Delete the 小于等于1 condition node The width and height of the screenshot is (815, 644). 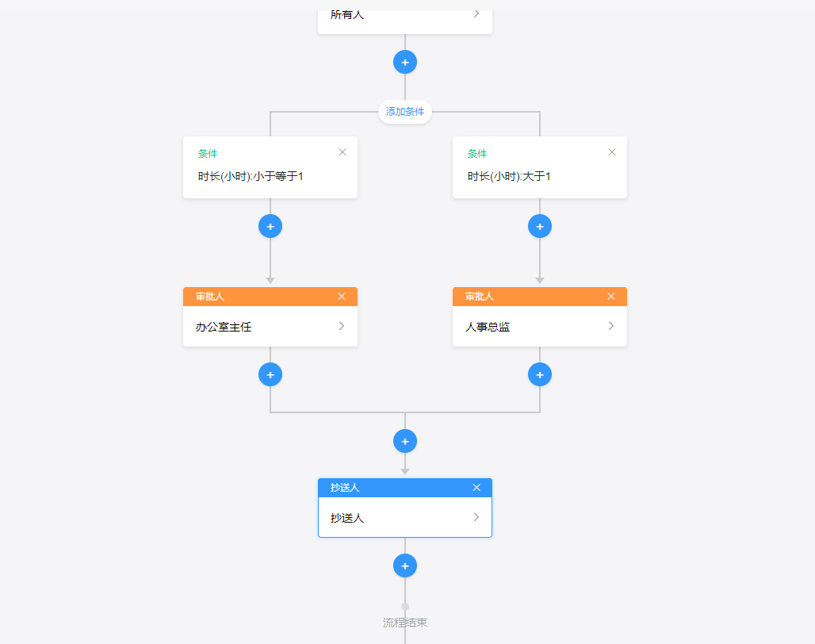tap(342, 151)
